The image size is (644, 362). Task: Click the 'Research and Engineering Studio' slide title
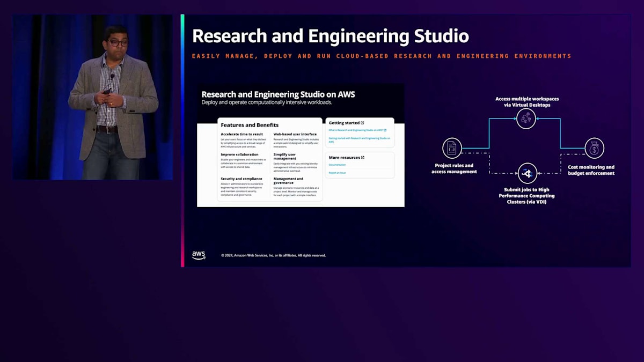[331, 36]
